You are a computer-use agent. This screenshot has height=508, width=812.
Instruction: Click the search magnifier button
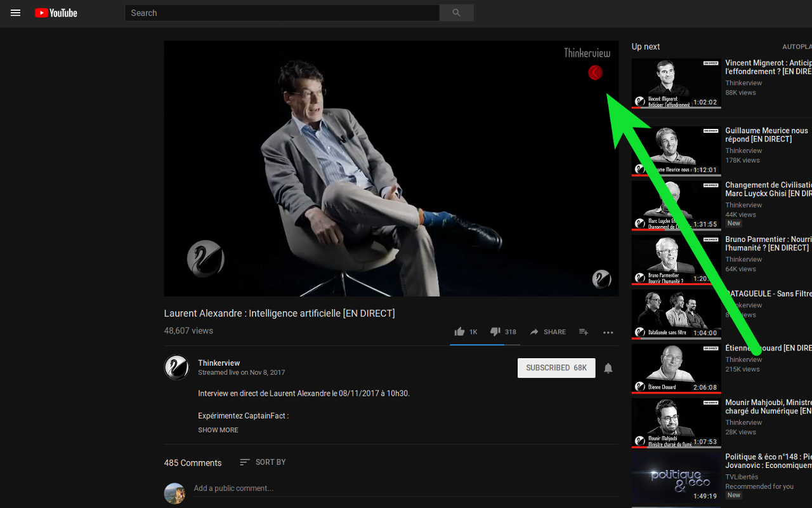click(x=457, y=13)
